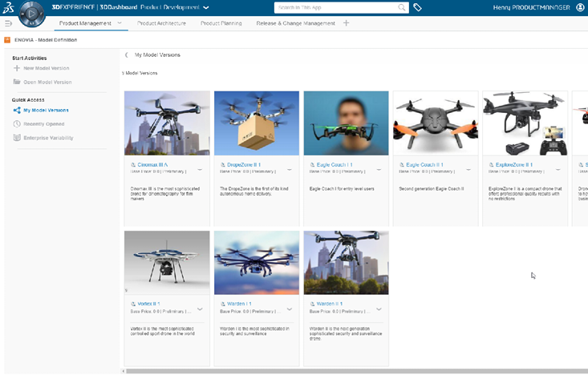Expand the Warden II 1 card chevron
The image size is (588, 379).
pos(379,309)
